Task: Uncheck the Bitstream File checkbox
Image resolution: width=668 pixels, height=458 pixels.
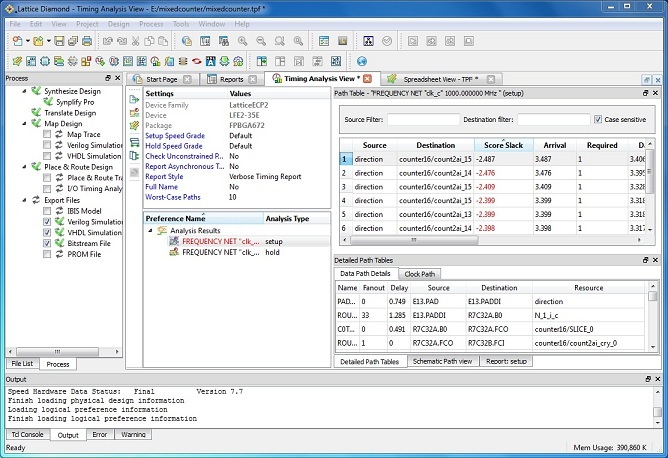Action: coord(47,243)
